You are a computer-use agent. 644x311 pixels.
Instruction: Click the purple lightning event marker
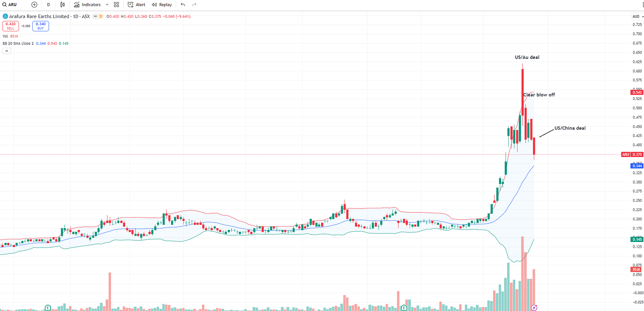coord(534,307)
